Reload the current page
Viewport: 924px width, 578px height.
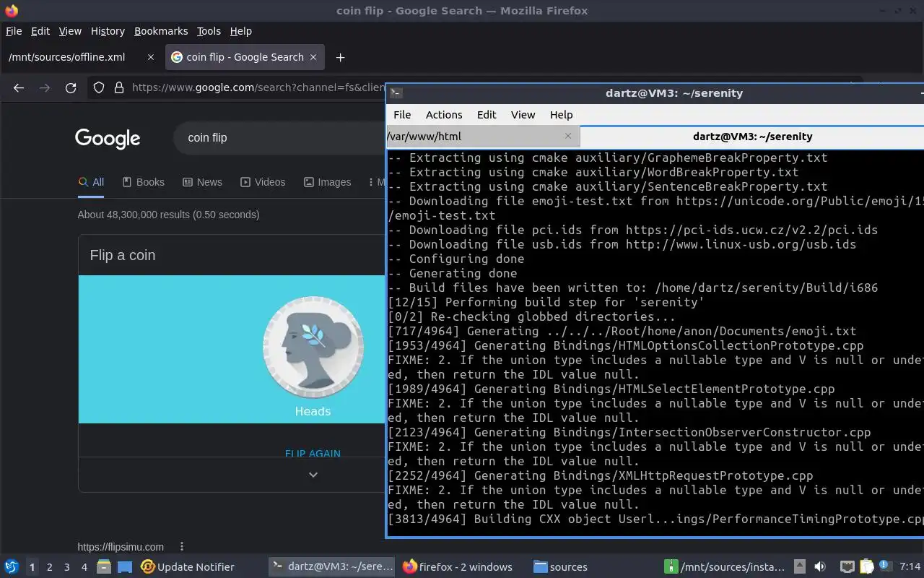click(71, 87)
